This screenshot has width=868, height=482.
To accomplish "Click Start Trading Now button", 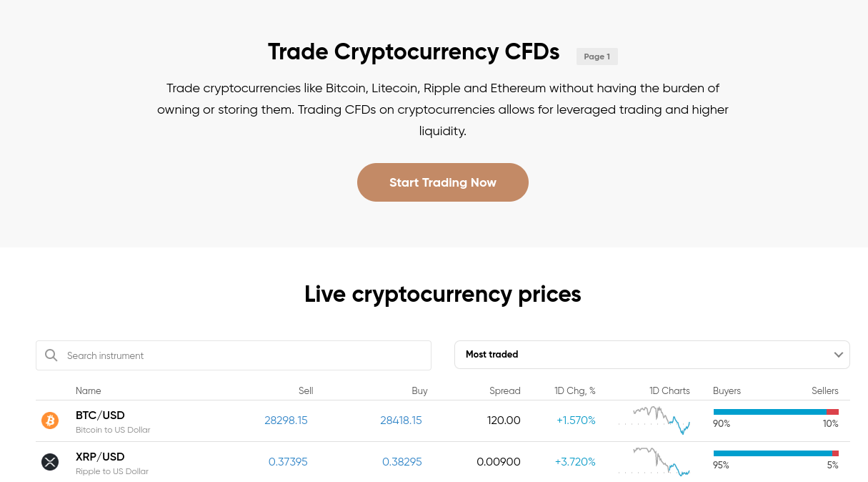I will click(x=443, y=182).
